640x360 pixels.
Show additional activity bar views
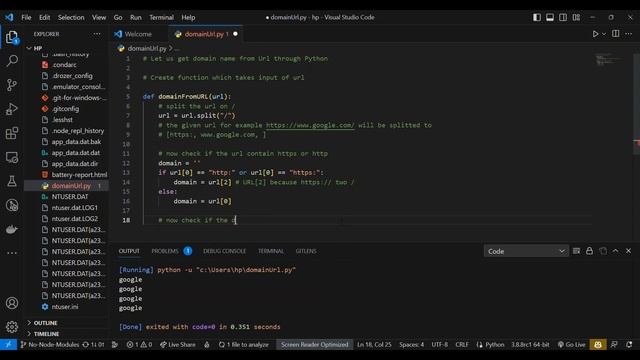click(12, 253)
